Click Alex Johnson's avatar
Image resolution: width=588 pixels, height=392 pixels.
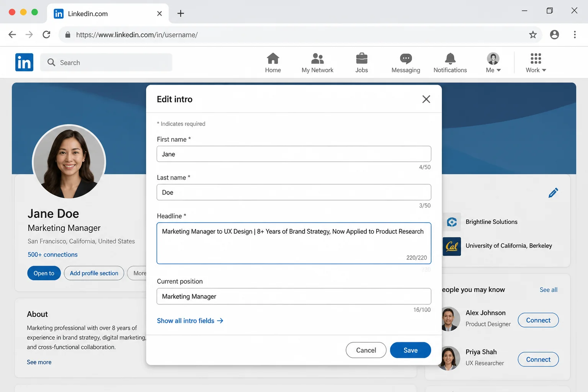[x=450, y=318]
